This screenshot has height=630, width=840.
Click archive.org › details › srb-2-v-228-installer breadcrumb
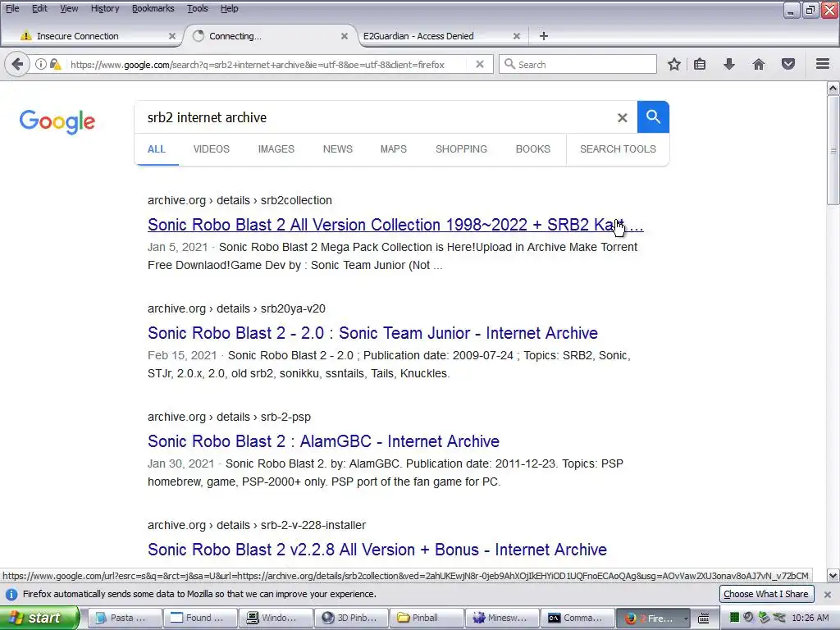(x=257, y=525)
